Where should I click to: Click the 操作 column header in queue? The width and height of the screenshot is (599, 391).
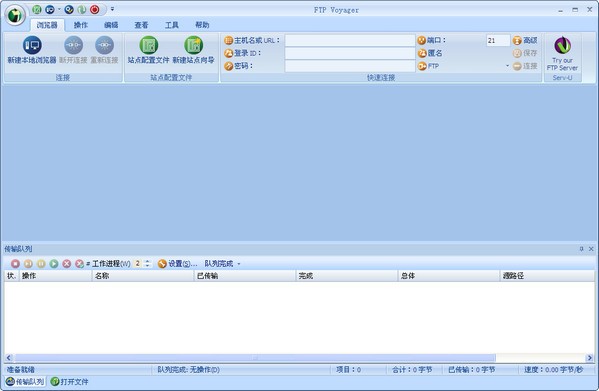(55, 276)
